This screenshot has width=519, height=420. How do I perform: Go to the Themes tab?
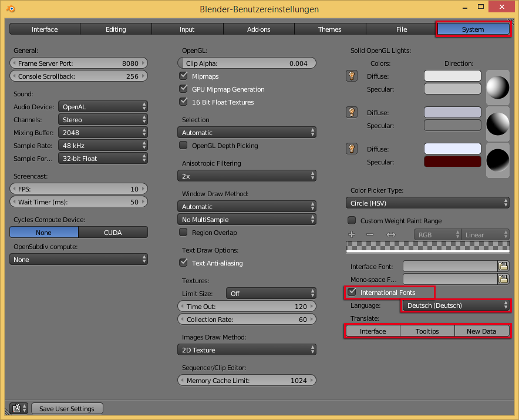click(x=329, y=29)
